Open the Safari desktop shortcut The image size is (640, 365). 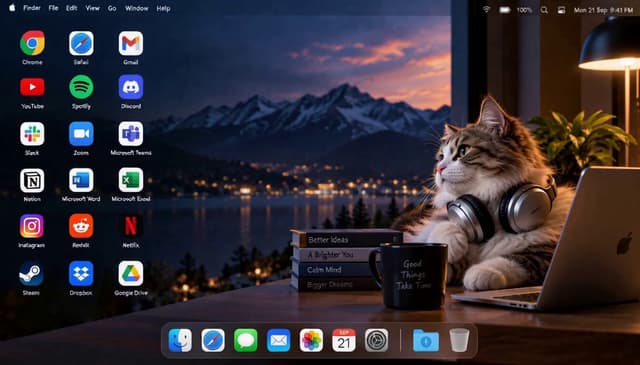81,43
